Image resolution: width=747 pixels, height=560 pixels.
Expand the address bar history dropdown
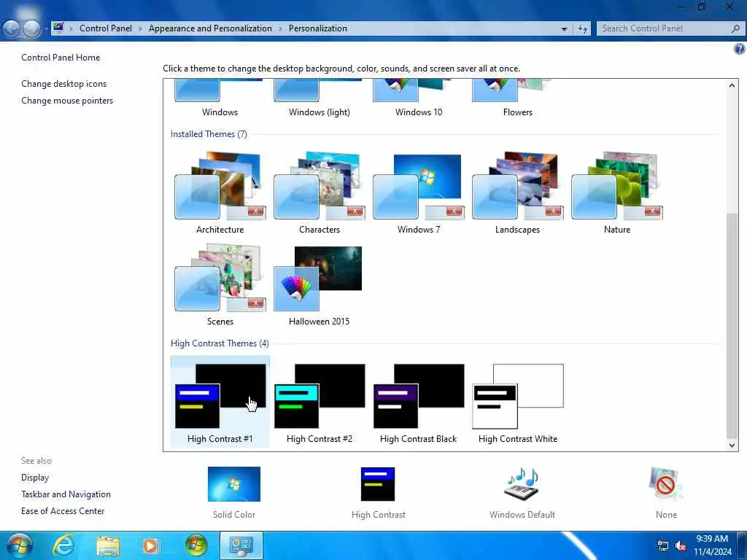click(x=565, y=29)
